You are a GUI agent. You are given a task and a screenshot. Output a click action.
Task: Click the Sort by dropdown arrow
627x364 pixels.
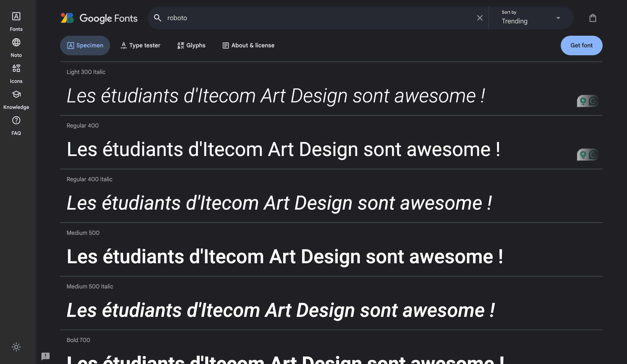558,18
